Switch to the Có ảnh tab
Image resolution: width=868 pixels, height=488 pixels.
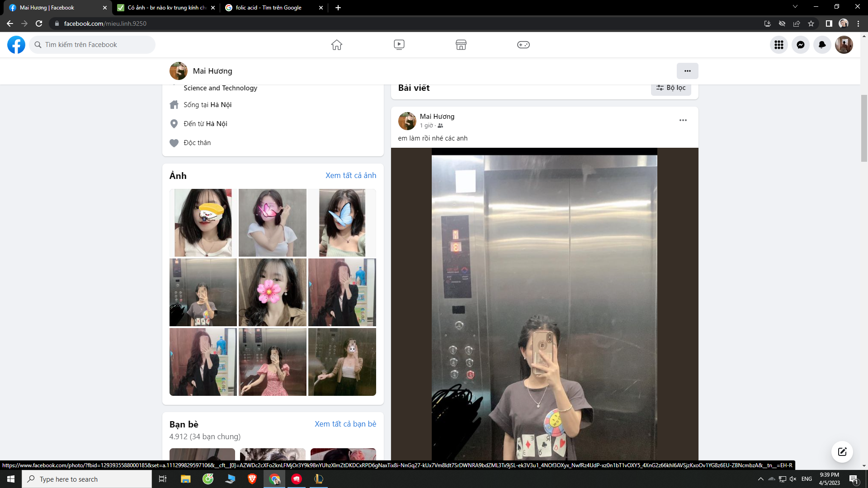(165, 8)
